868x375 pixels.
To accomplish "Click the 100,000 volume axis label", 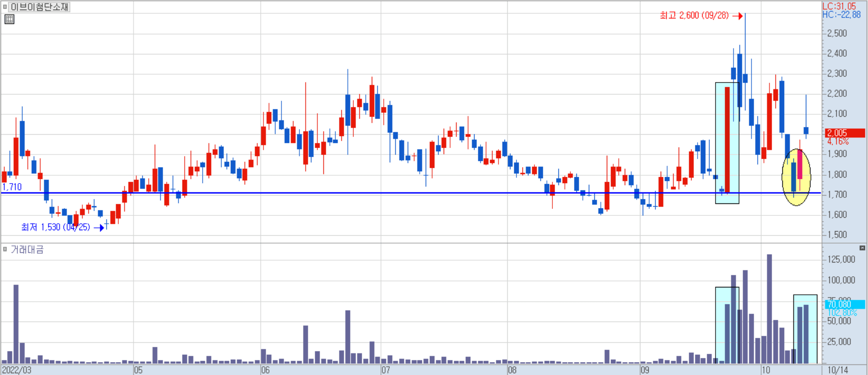I will (841, 280).
